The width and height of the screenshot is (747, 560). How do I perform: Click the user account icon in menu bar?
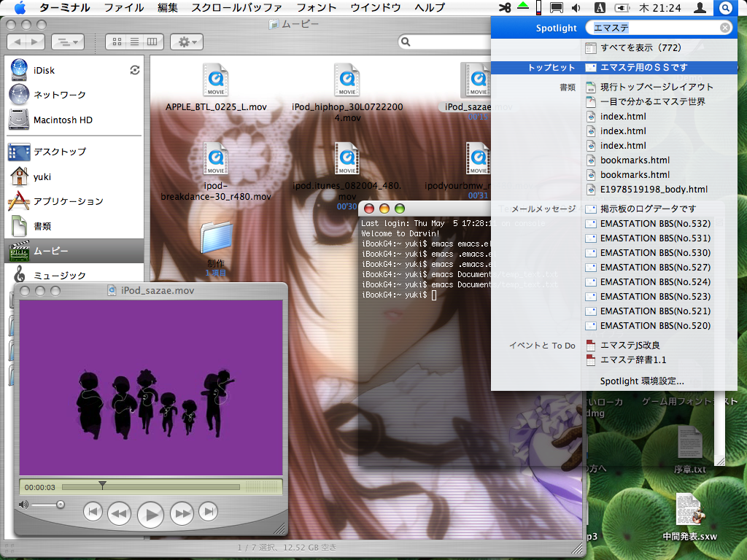700,7
